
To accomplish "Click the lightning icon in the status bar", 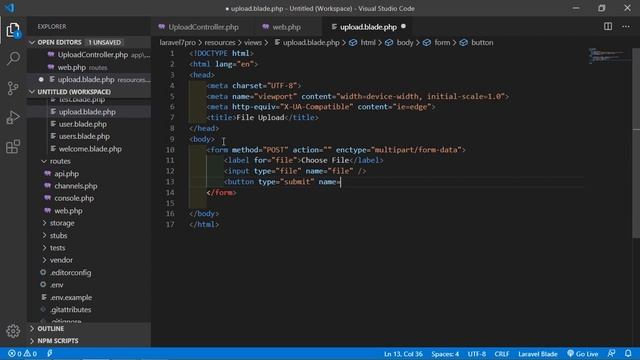I will 49,353.
